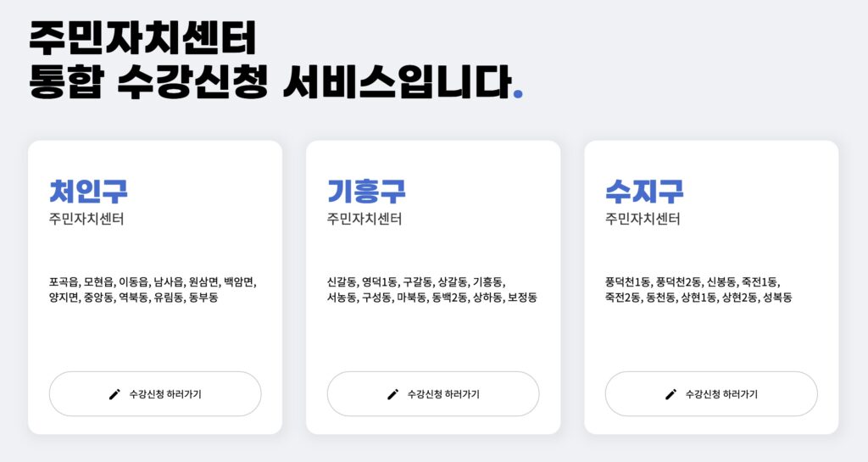The image size is (868, 462).
Task: Open 수강신청 하러가기 for 기흥구
Action: pyautogui.click(x=433, y=394)
